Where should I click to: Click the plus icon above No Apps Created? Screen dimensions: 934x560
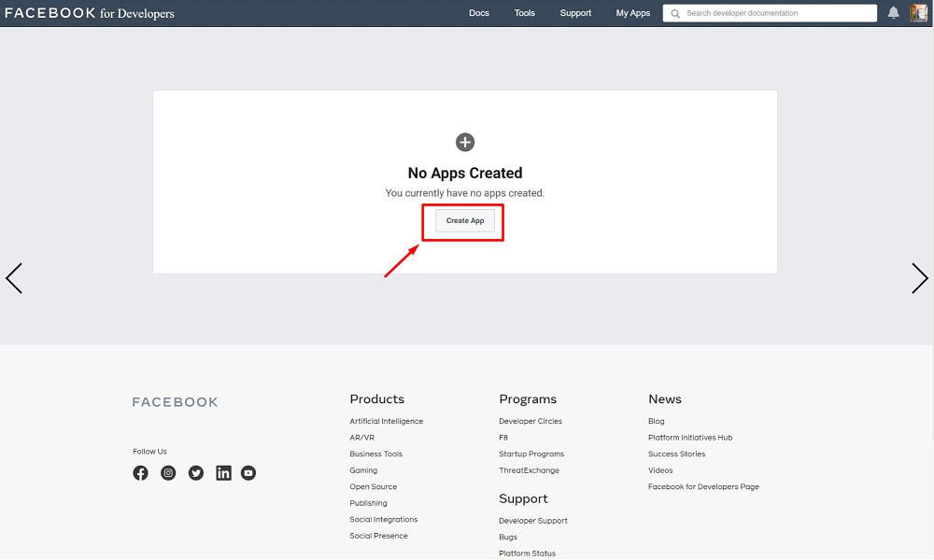click(x=465, y=142)
